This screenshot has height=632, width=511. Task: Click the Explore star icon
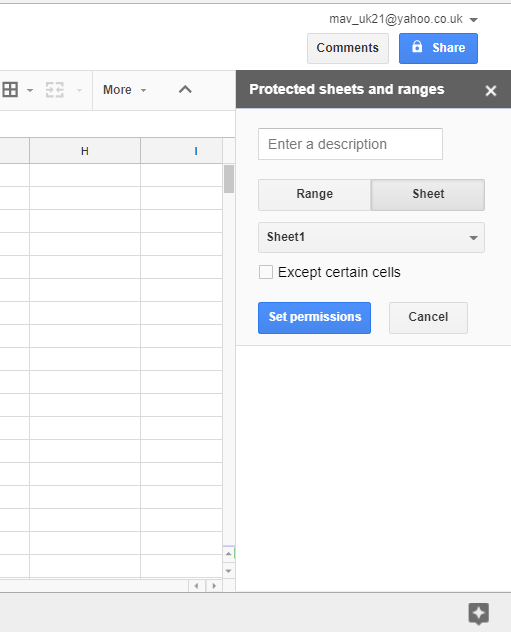[478, 613]
